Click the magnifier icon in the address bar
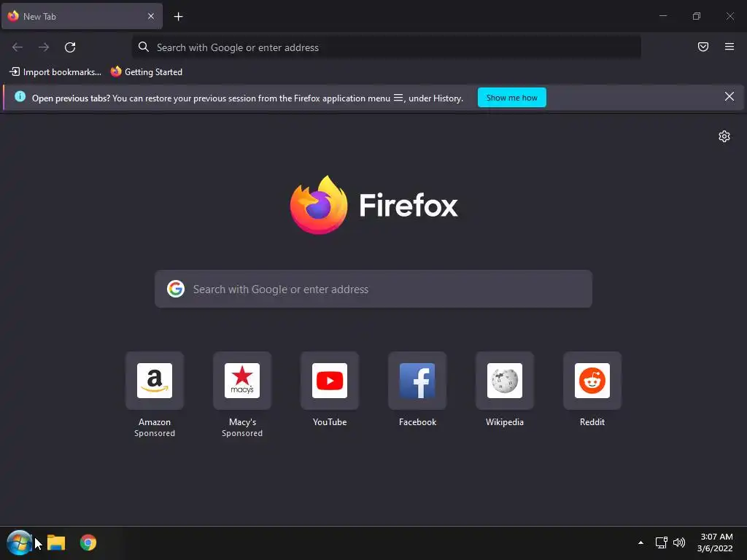The image size is (747, 560). [x=144, y=47]
